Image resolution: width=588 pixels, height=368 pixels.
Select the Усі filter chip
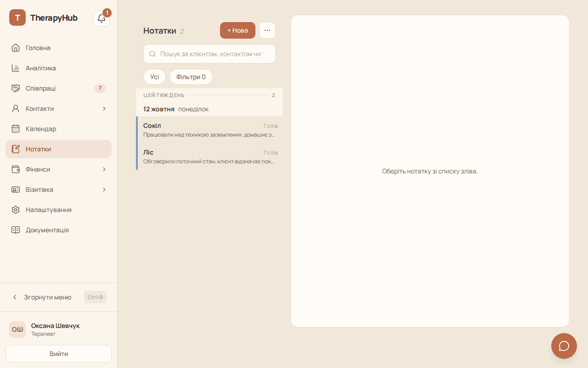point(155,77)
